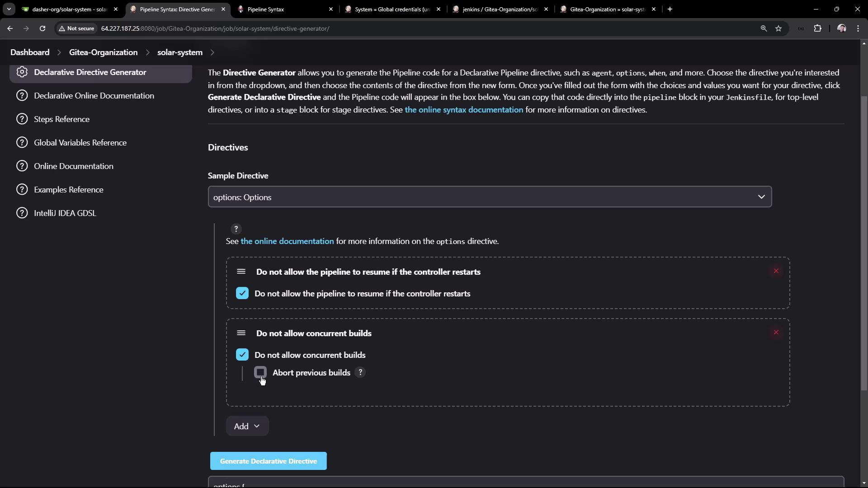Delete the pipeline resume option block
This screenshot has height=488, width=868.
coord(776,271)
